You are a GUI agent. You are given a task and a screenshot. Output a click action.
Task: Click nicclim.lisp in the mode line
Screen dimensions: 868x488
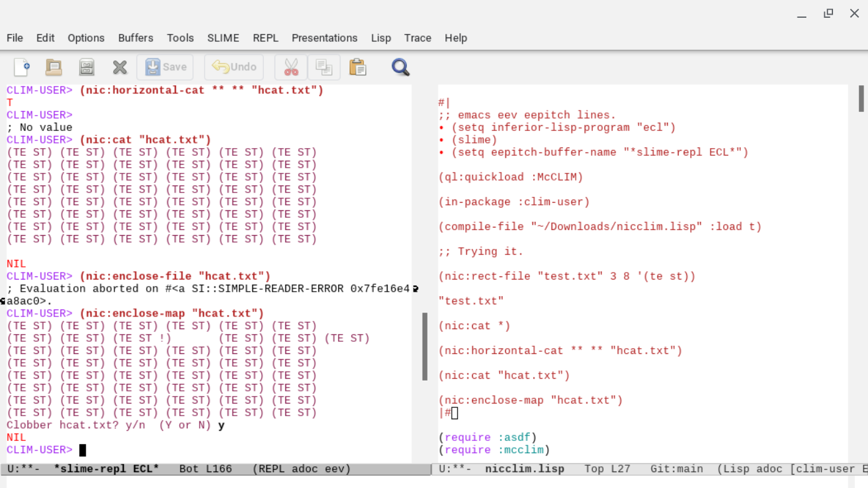[524, 469]
